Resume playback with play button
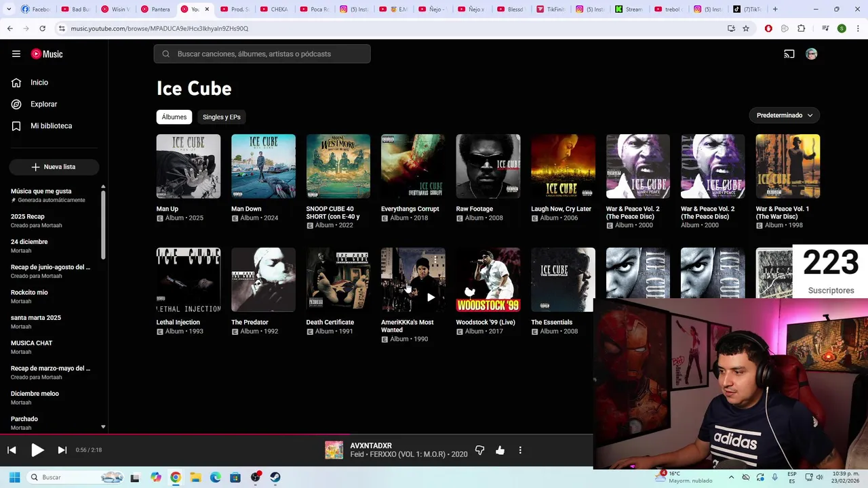868x488 pixels. 37,450
